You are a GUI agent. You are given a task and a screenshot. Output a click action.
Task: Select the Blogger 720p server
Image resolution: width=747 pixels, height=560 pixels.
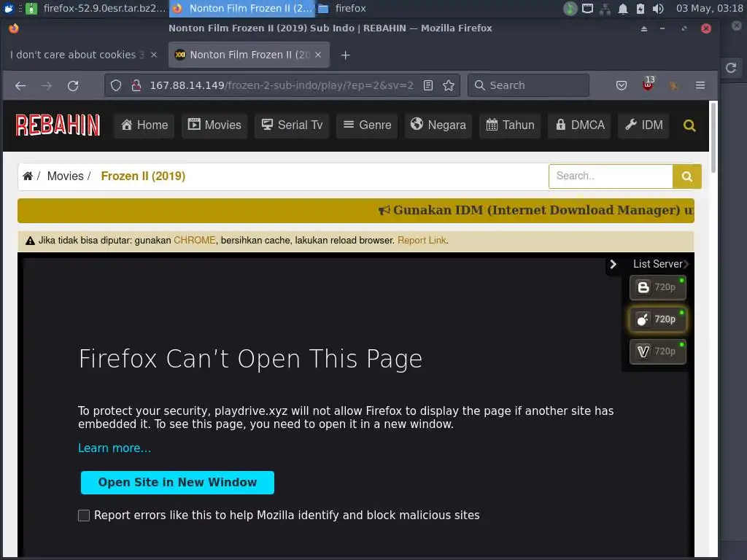657,287
